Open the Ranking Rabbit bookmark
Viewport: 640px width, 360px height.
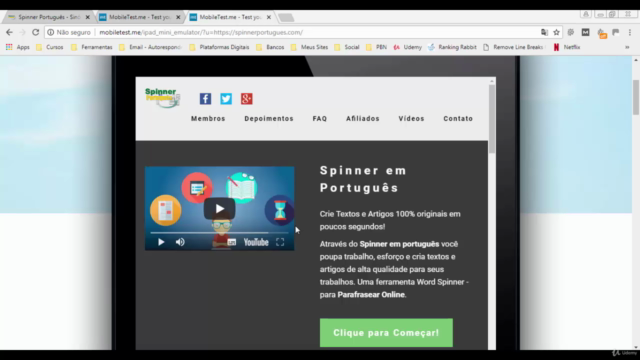pyautogui.click(x=452, y=47)
